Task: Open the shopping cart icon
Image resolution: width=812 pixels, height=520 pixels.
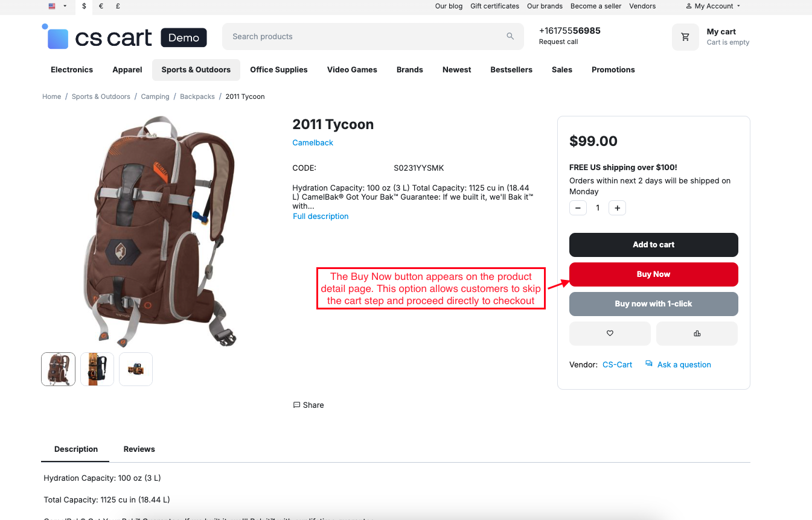Action: click(685, 37)
